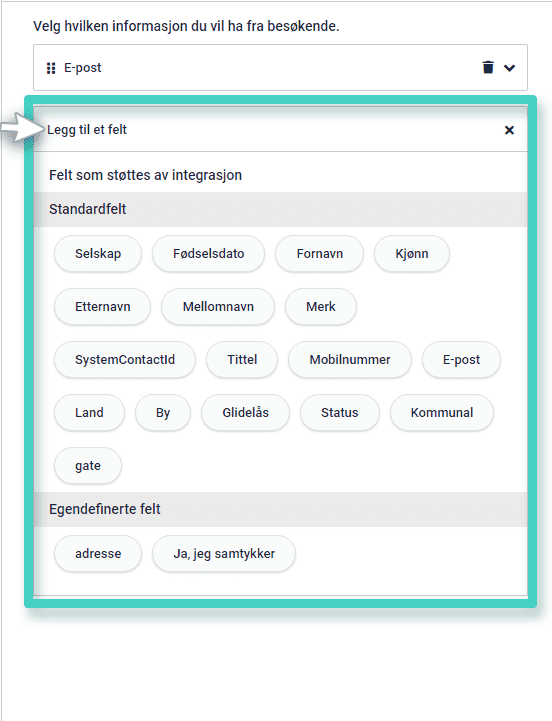Delete the E-post field with trash icon

(488, 67)
